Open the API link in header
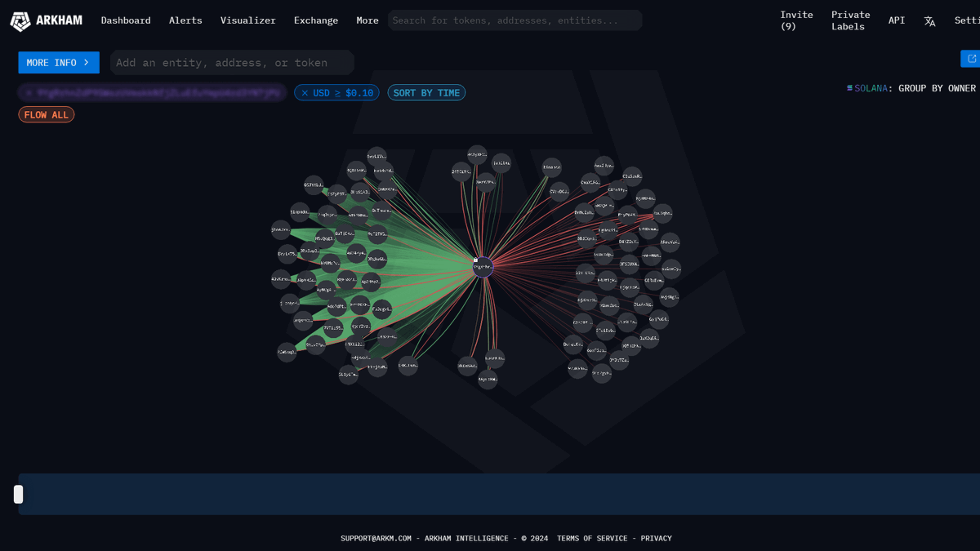 click(x=897, y=20)
